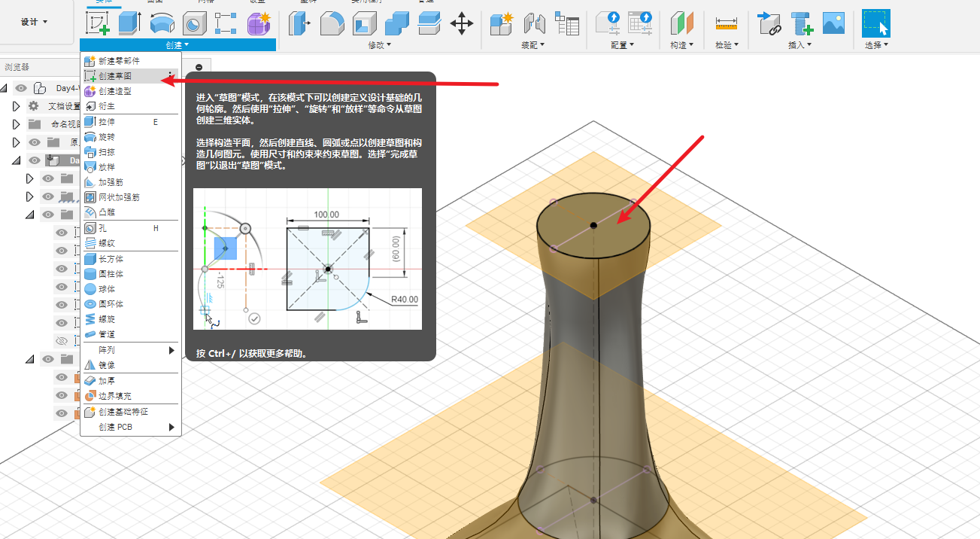Choose 创建草图 from the menu
The height and width of the screenshot is (539, 980).
[115, 76]
